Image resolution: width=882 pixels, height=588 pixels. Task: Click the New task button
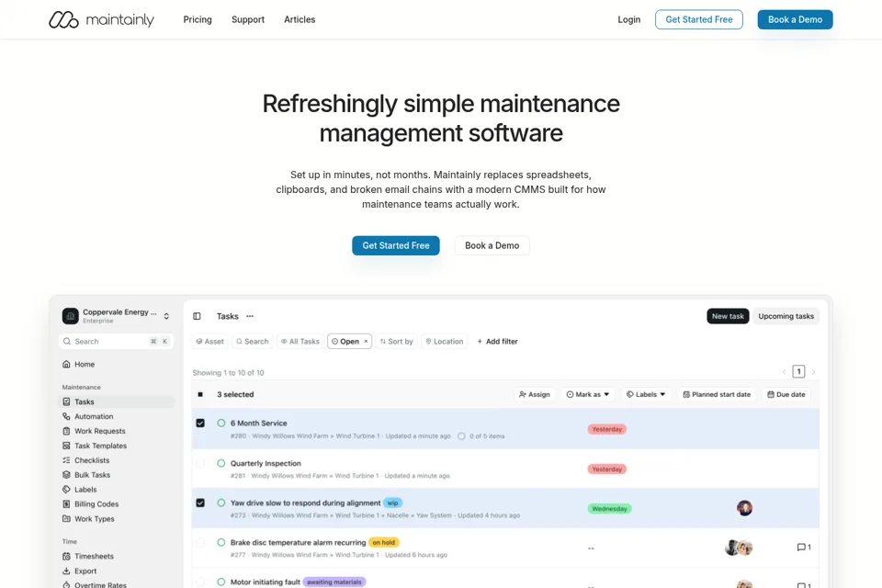click(728, 316)
